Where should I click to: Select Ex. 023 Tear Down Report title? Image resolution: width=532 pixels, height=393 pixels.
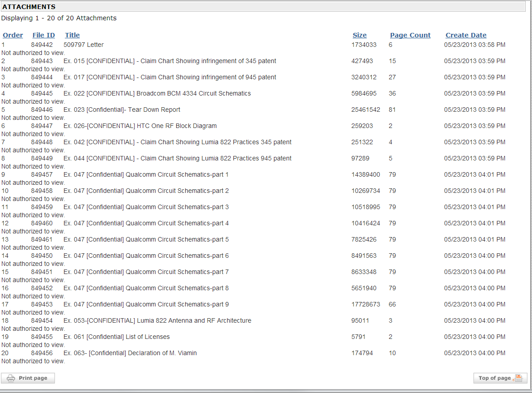click(122, 110)
